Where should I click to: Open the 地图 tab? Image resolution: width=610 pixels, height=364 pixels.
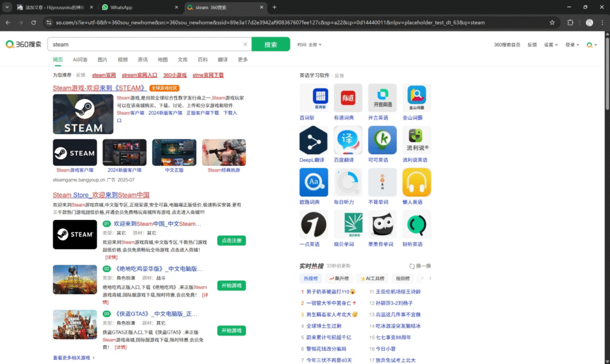click(x=163, y=60)
